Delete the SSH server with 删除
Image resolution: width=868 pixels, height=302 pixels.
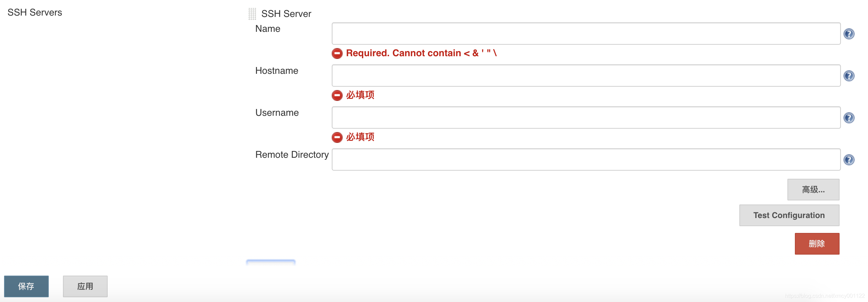[x=817, y=244]
